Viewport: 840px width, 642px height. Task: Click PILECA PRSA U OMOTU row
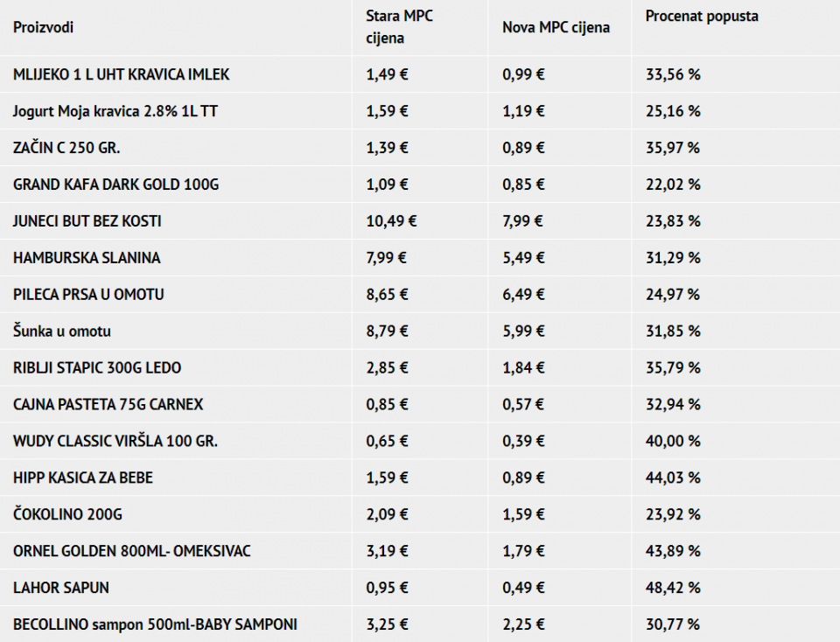(x=88, y=296)
